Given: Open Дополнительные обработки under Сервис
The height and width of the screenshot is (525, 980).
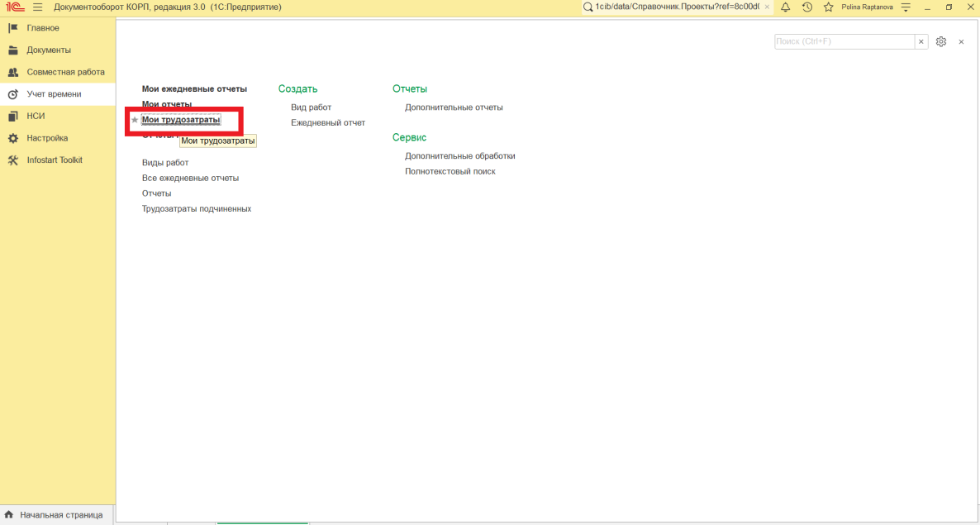Looking at the screenshot, I should (459, 155).
